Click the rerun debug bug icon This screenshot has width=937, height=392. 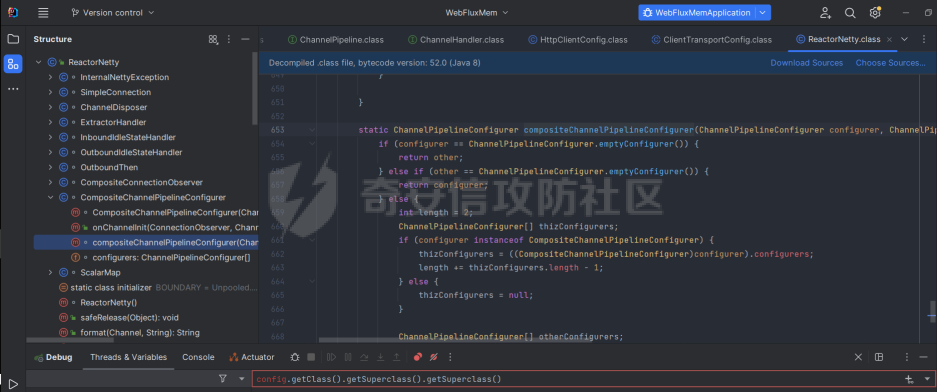tap(295, 357)
